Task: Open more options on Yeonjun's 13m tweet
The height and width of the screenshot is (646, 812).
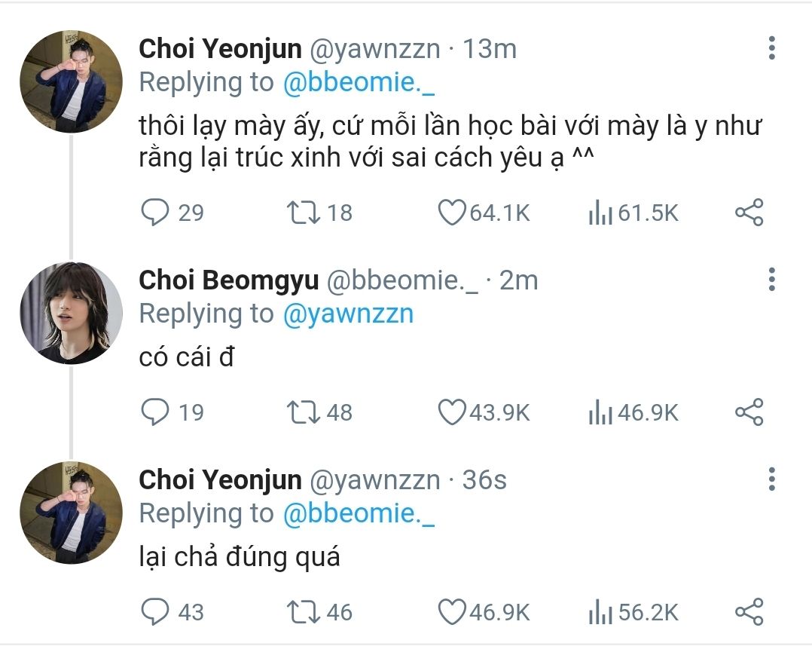Action: [771, 48]
